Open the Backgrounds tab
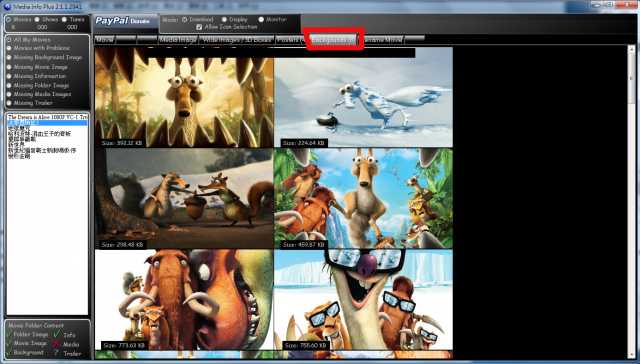This screenshot has height=364, width=640. click(333, 40)
